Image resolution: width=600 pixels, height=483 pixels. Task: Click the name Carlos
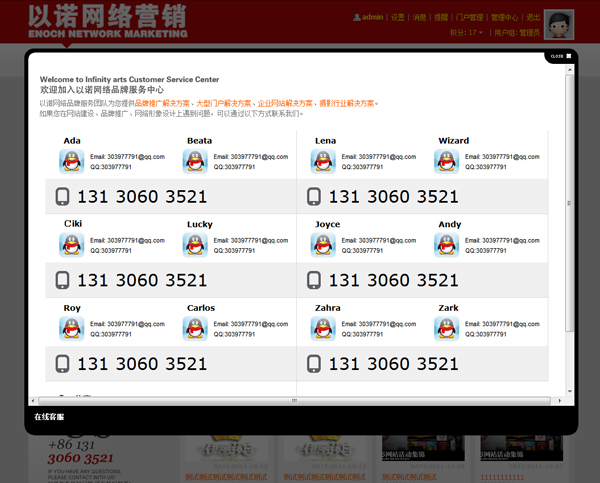click(x=201, y=308)
